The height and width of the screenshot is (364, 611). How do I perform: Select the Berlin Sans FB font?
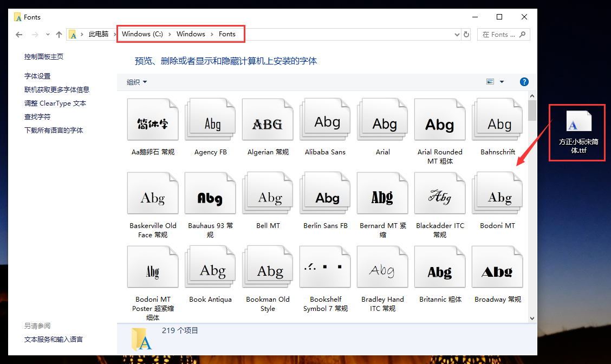click(x=325, y=193)
